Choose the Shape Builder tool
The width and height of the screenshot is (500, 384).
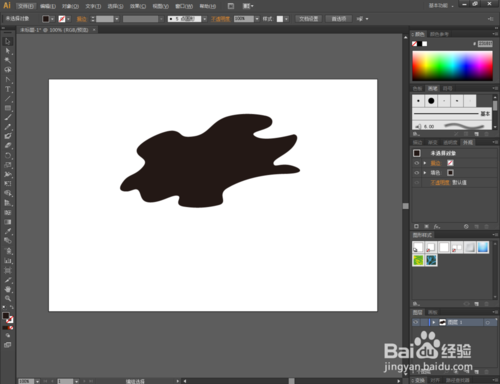[x=8, y=193]
